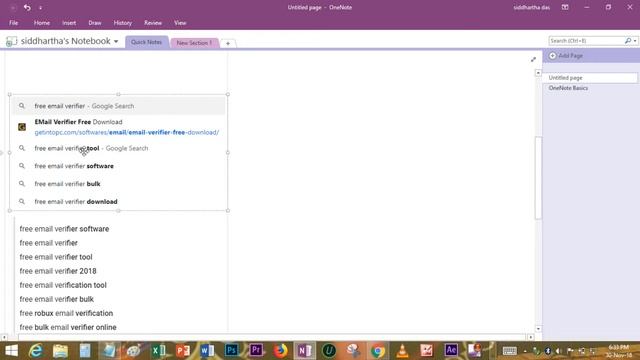Open PowerPoint from the taskbar
The image size is (640, 360).
click(x=182, y=351)
